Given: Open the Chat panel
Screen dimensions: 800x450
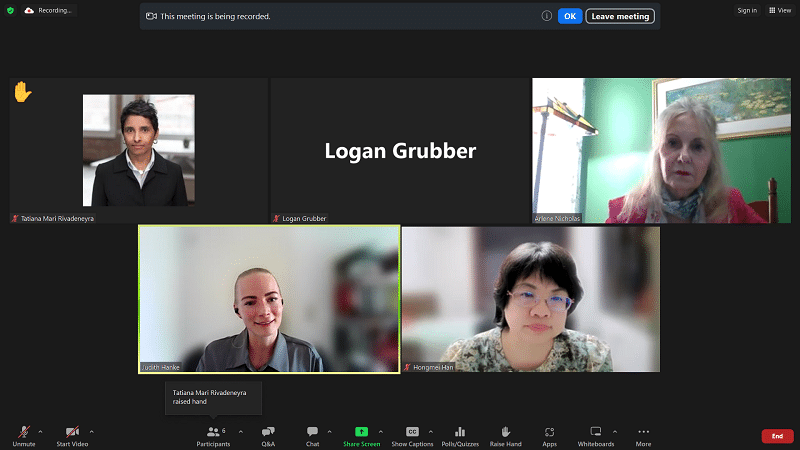Looking at the screenshot, I should [x=312, y=435].
